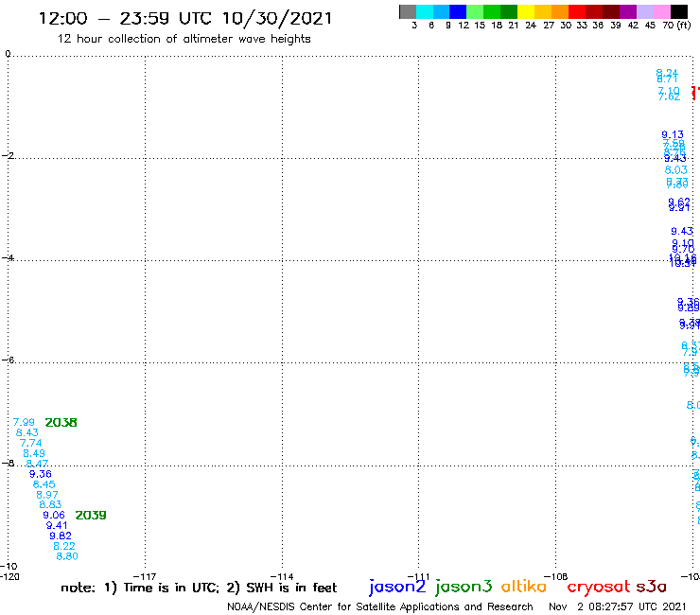
Task: Click the note about UTC and SWH feet
Action: [x=199, y=588]
